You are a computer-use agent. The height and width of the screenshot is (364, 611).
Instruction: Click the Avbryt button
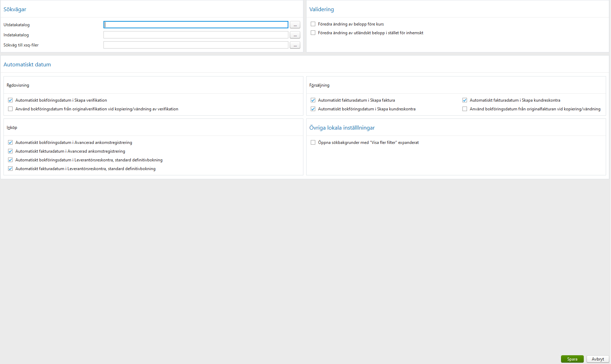(x=597, y=359)
